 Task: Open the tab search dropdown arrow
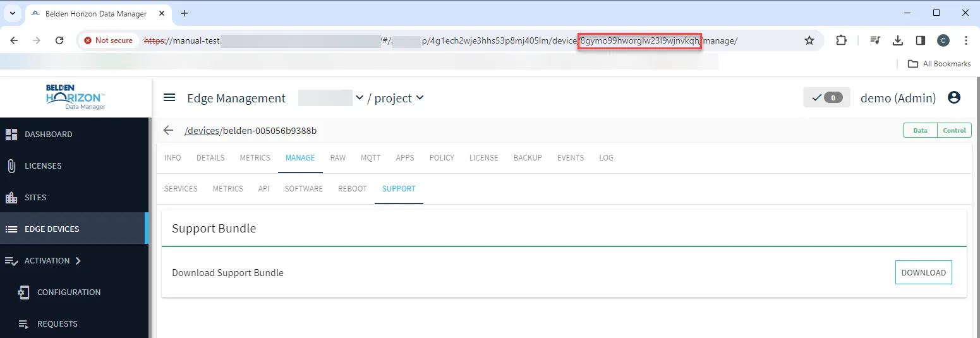(12, 13)
